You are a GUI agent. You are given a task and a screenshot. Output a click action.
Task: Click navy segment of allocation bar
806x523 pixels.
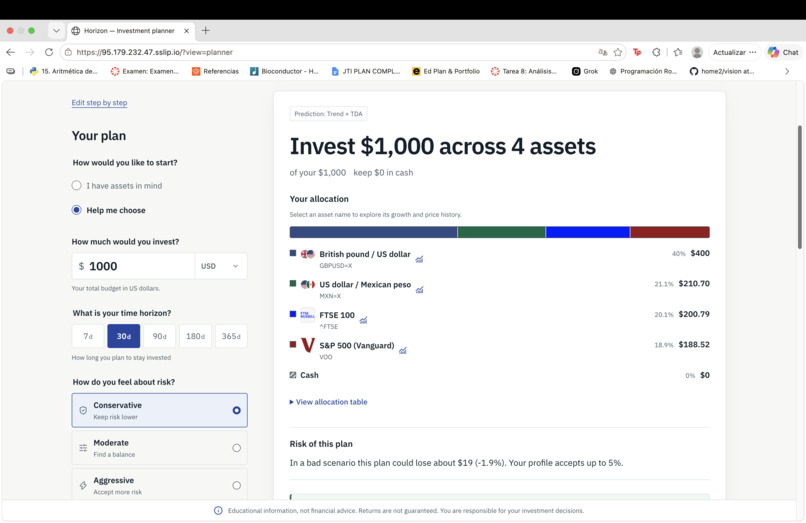point(373,232)
